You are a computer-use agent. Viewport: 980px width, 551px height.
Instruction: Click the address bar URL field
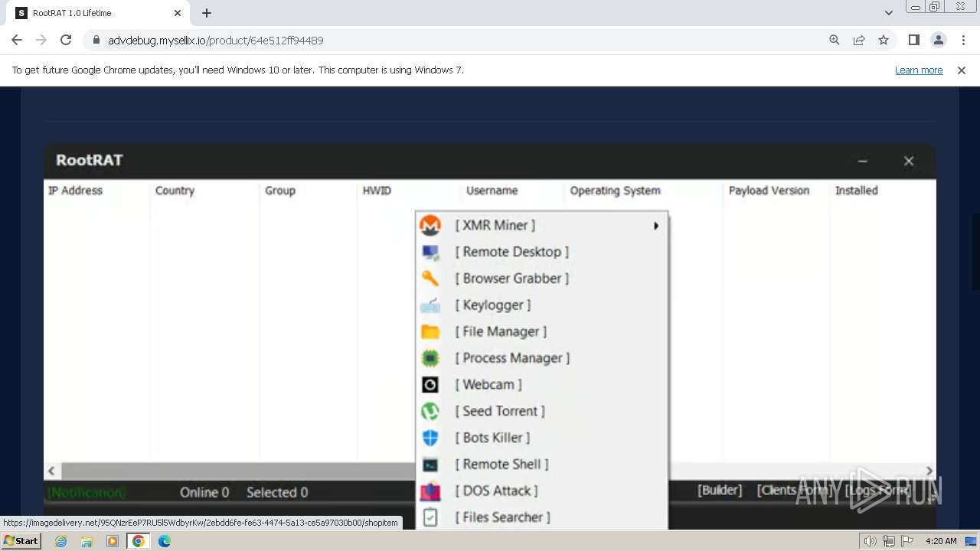point(459,40)
